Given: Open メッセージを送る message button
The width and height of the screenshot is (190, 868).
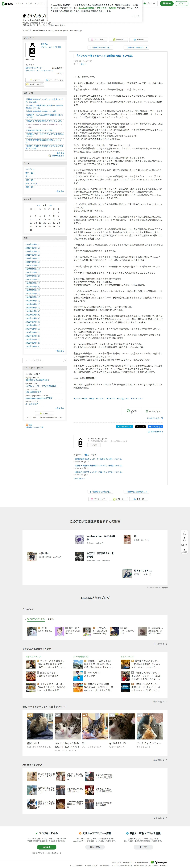Looking at the screenshot, I should pos(35,84).
